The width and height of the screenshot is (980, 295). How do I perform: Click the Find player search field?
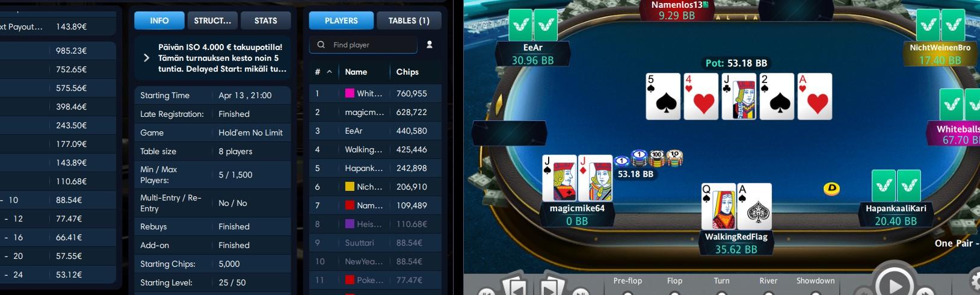[363, 45]
